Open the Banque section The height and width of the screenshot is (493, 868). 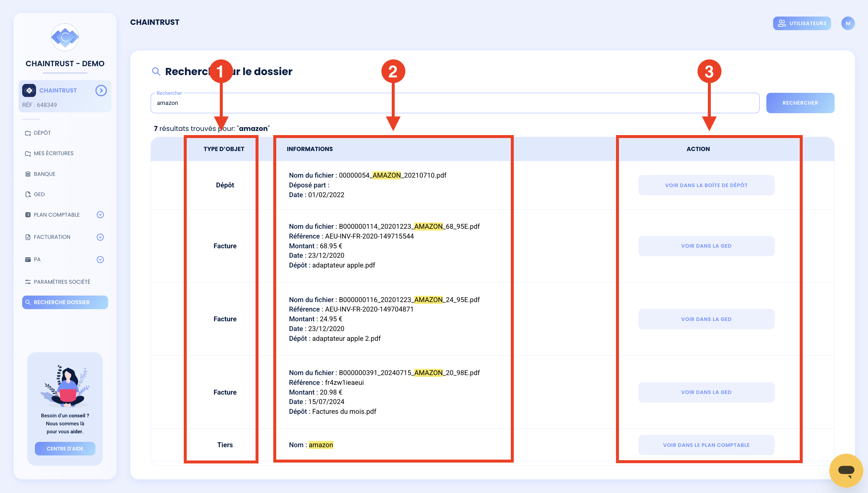tap(44, 174)
